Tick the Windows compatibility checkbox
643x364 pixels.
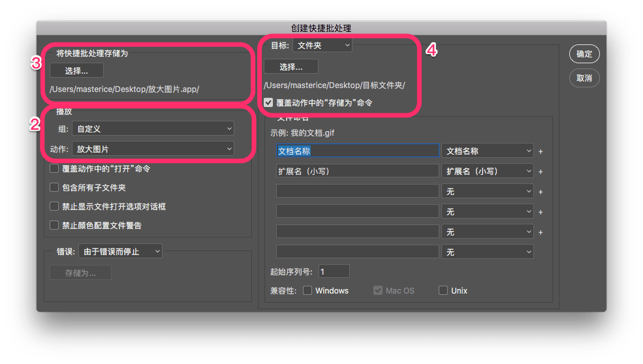pyautogui.click(x=307, y=291)
